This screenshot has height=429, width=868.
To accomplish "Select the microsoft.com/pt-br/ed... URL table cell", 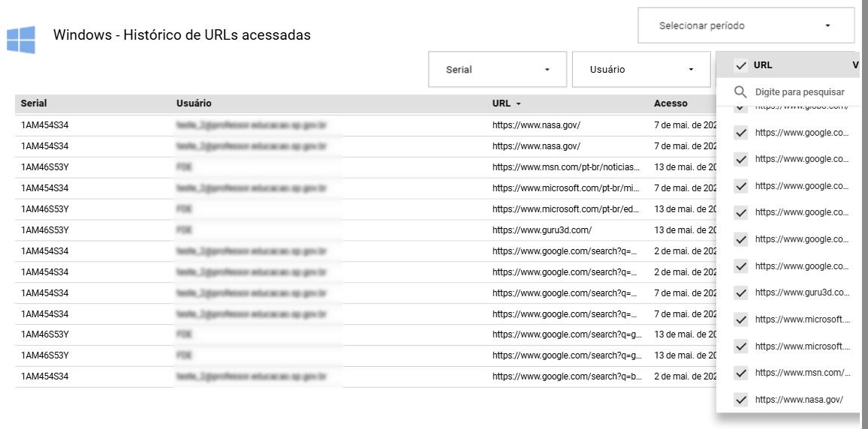I will pos(567,209).
